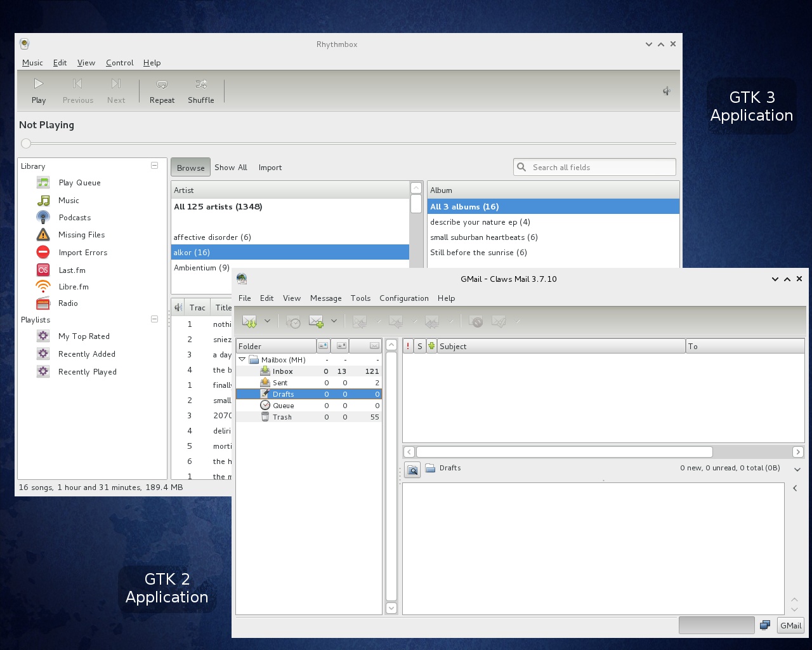The image size is (812, 650).
Task: Open Import Errors in sidebar
Action: [82, 253]
